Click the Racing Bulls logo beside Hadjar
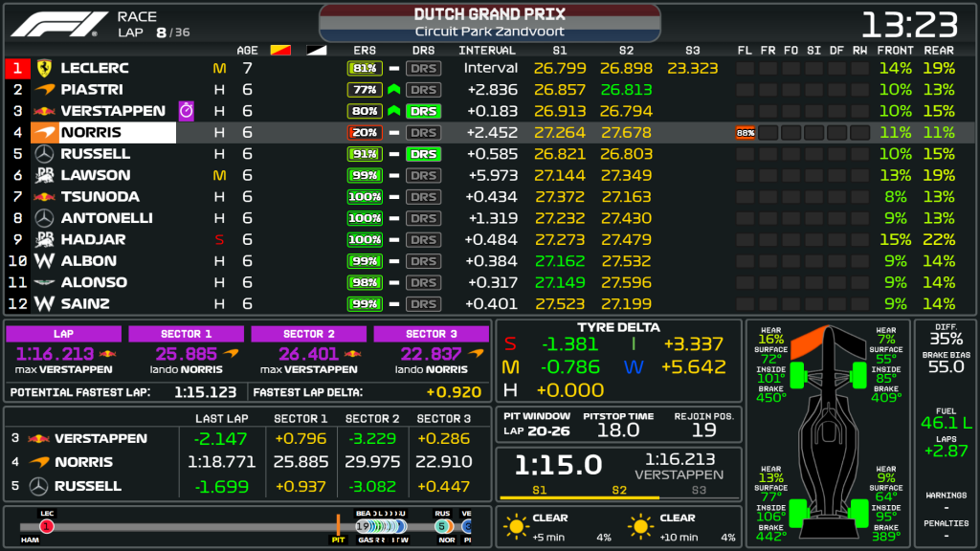This screenshot has width=980, height=551. [x=44, y=239]
